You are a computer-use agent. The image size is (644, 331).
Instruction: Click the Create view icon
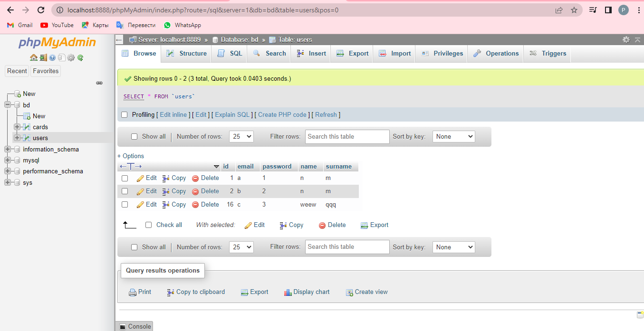click(x=349, y=293)
